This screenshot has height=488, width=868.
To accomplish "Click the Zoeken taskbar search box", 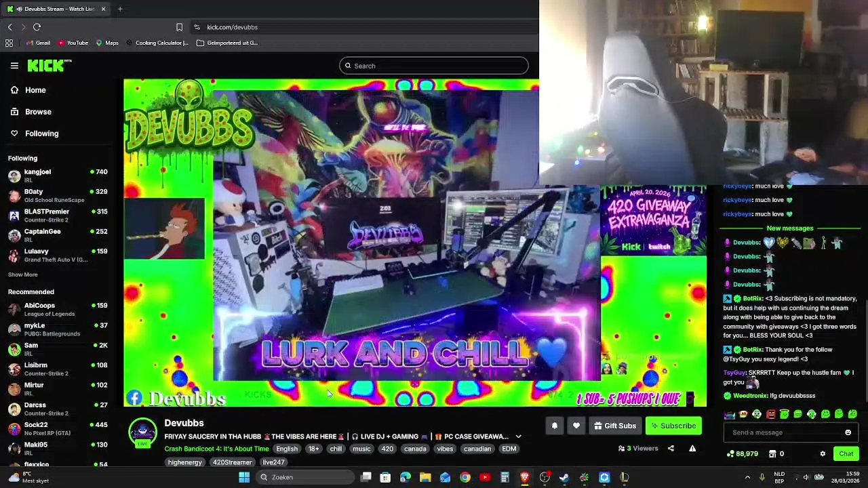I will 305,477.
